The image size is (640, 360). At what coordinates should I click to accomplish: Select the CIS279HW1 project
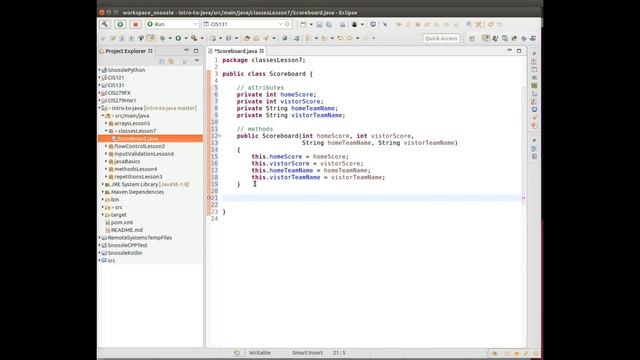122,100
